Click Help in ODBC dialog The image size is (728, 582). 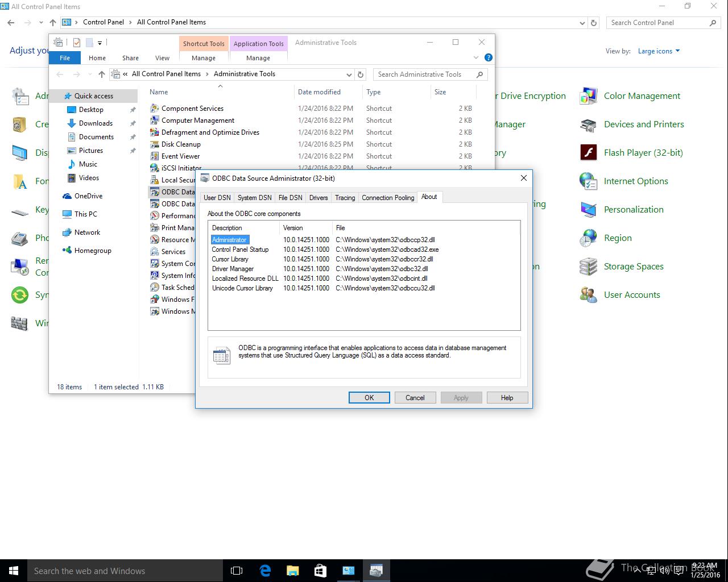[507, 398]
